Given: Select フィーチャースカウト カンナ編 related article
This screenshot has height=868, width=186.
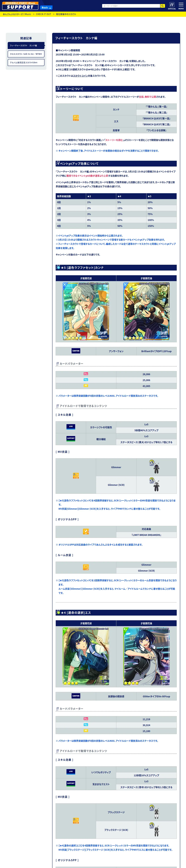Looking at the screenshot, I should point(26,45).
